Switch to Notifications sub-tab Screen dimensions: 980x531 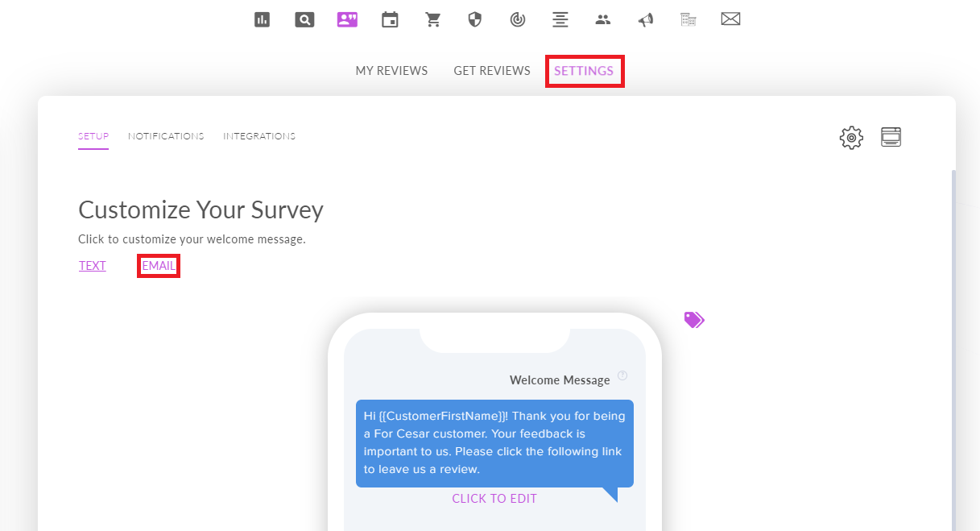click(x=166, y=136)
